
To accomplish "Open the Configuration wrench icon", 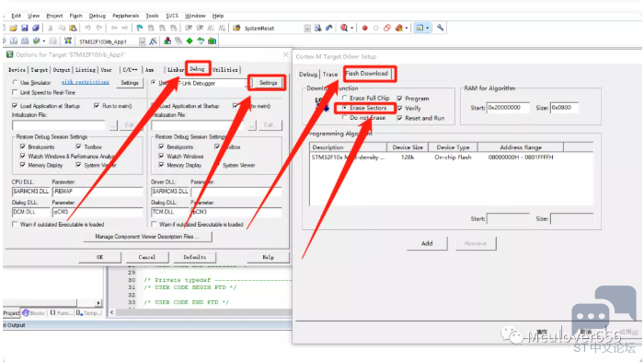I will 441,28.
